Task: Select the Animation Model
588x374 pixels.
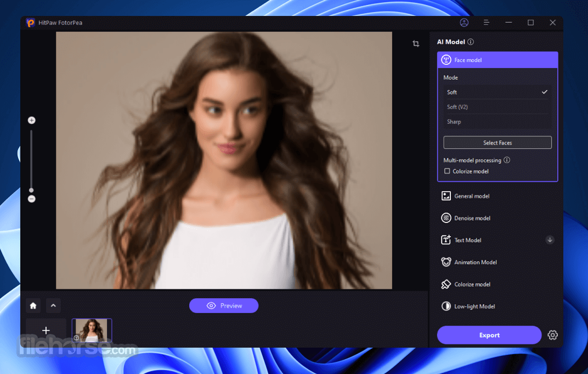Action: tap(497, 262)
